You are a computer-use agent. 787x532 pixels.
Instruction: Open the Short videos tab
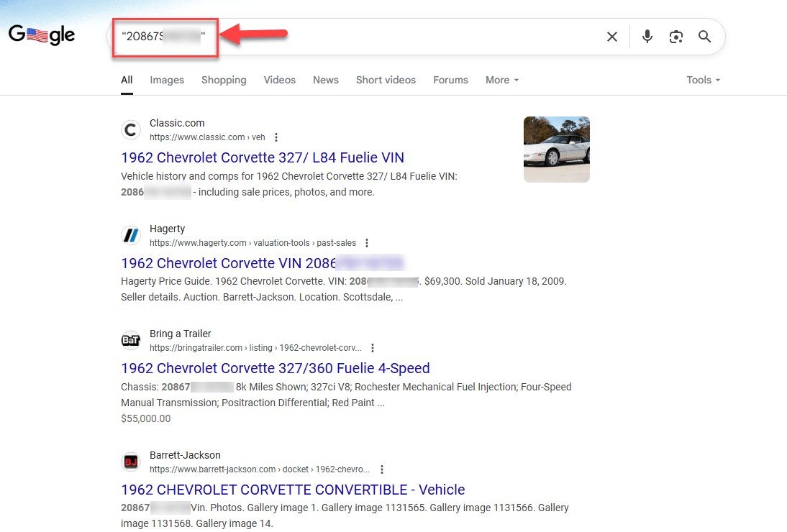[386, 81]
